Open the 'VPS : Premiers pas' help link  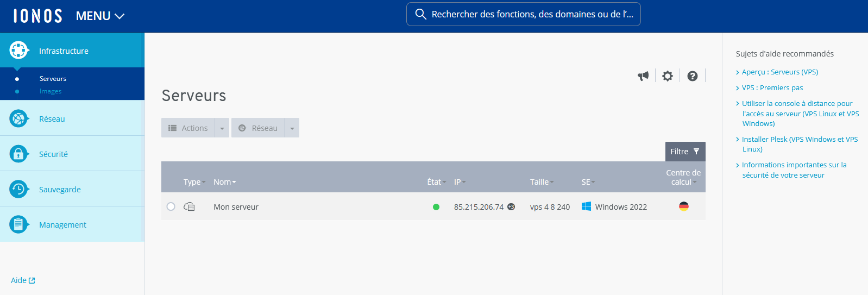pos(772,87)
